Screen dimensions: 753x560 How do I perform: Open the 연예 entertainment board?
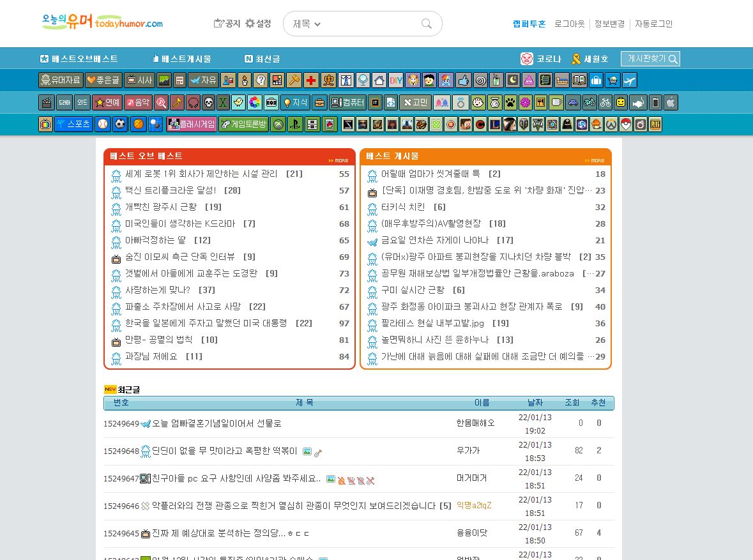click(107, 102)
